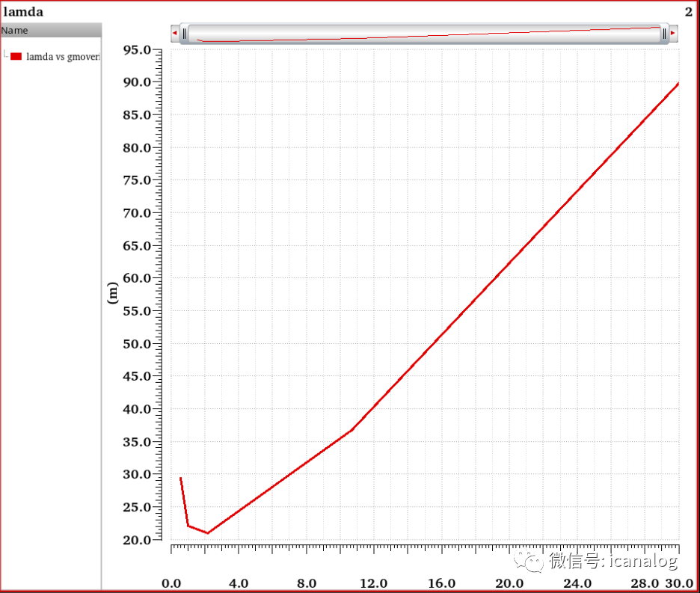Grab the right grip handle of the zoom bar
This screenshot has width=700, height=593.
pyautogui.click(x=664, y=34)
